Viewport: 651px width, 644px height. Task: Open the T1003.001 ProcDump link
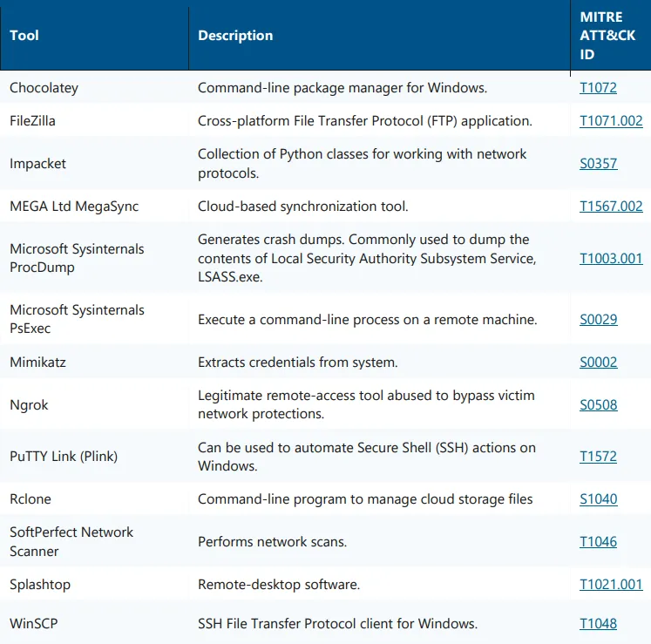611,258
